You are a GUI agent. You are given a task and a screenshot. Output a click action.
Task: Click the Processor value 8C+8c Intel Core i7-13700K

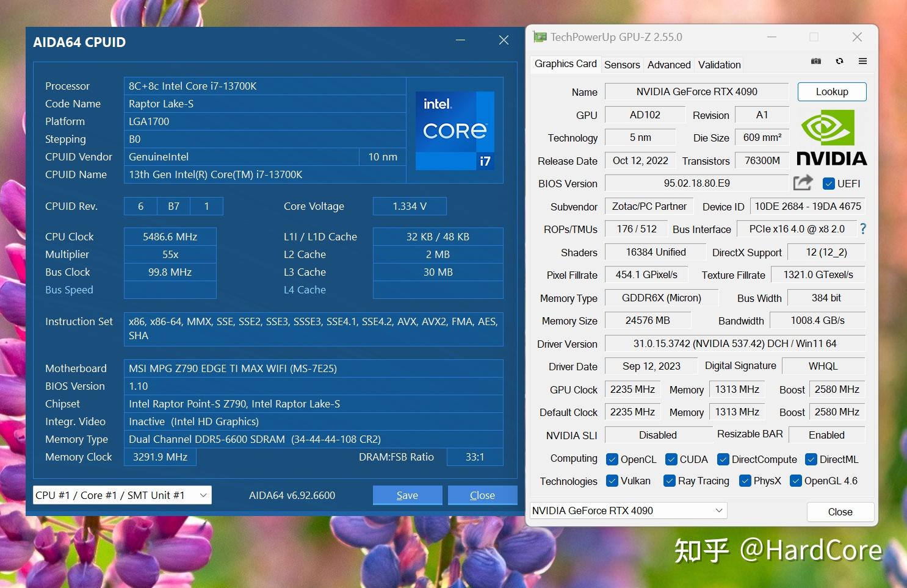tap(265, 86)
